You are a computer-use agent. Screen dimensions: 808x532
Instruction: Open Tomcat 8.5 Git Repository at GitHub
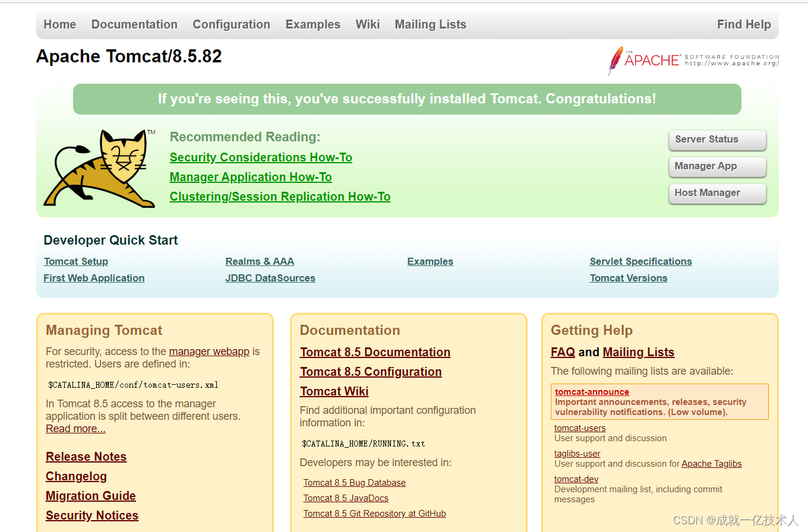[375, 514]
